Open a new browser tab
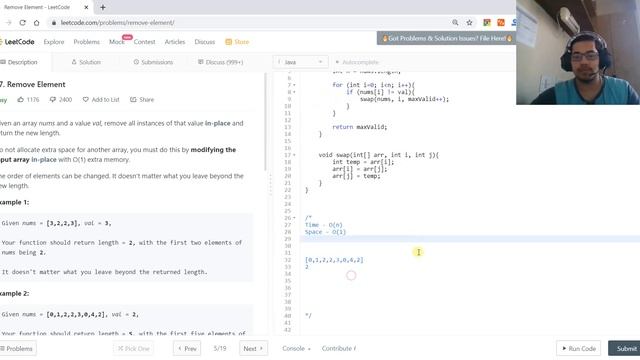The width and height of the screenshot is (640, 360). (102, 7)
